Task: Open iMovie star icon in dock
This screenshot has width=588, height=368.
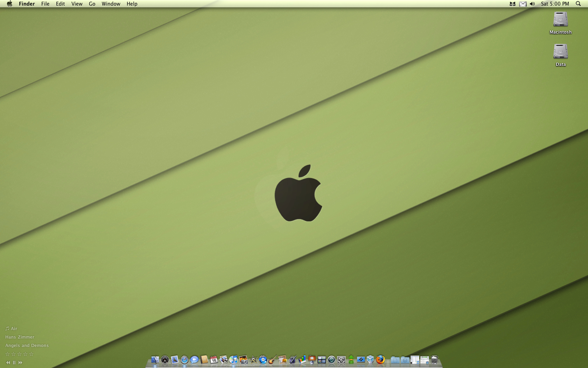Action: tap(253, 360)
